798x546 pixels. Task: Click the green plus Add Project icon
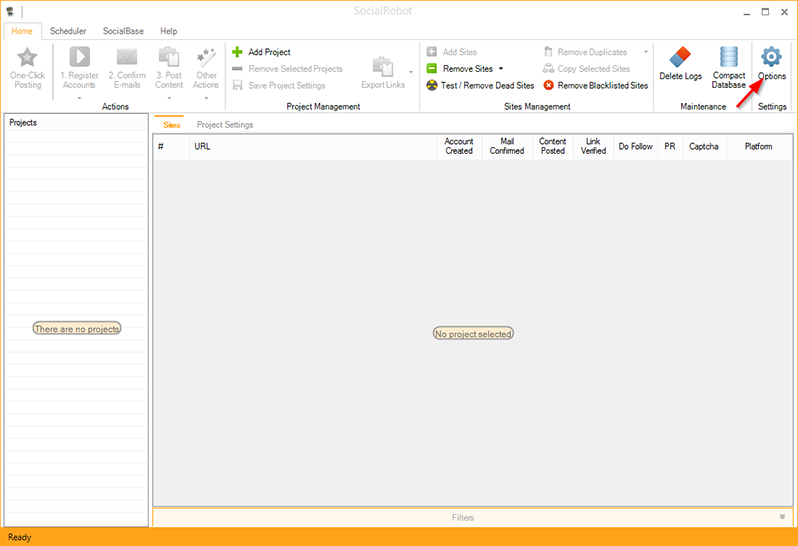[x=237, y=52]
